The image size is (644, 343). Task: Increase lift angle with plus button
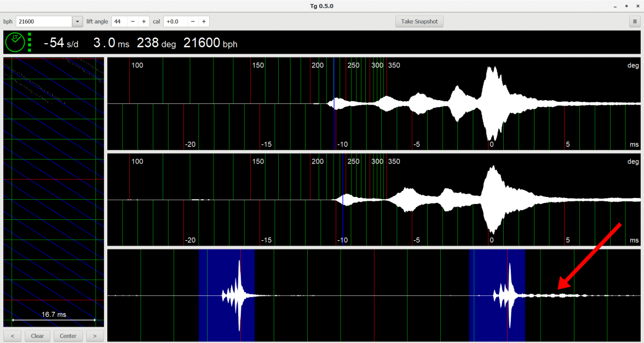pos(144,21)
